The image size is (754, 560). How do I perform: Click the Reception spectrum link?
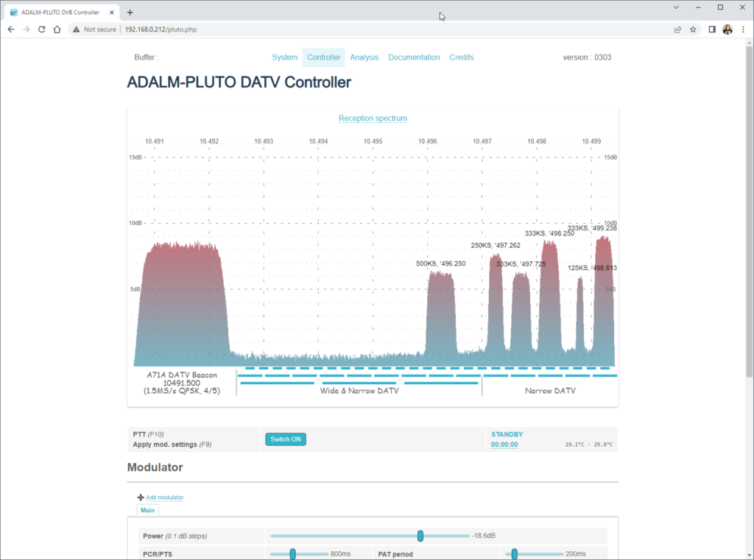pos(373,118)
